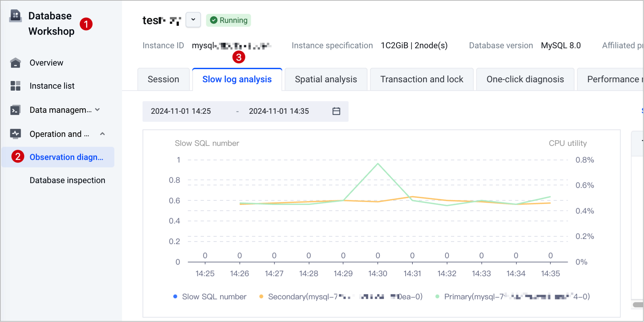Click the 14:30 time axis label

pyautogui.click(x=378, y=273)
